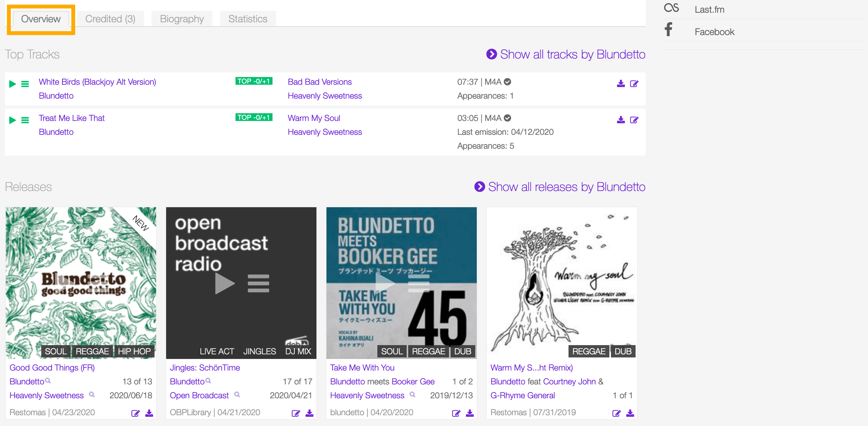Play Take Me With You from cover

point(385,283)
